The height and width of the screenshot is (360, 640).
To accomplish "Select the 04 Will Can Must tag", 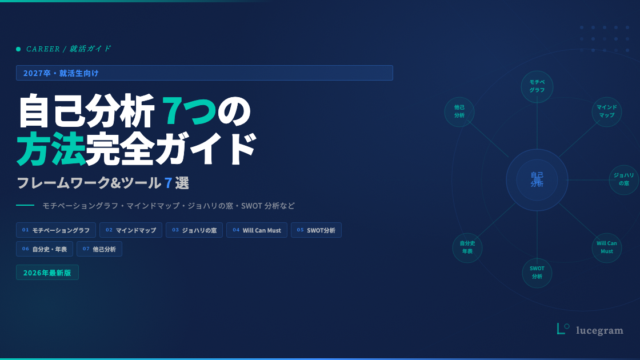I will [257, 230].
